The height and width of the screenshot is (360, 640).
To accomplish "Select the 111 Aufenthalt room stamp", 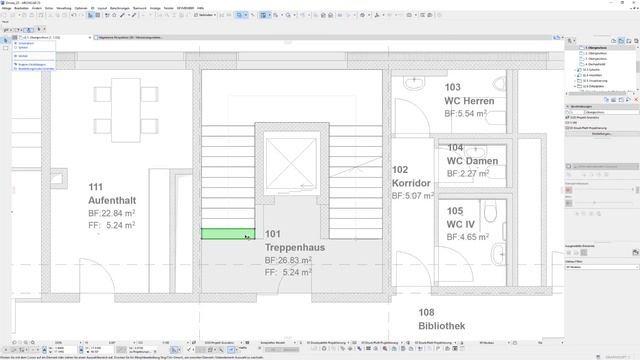I will pos(112,206).
